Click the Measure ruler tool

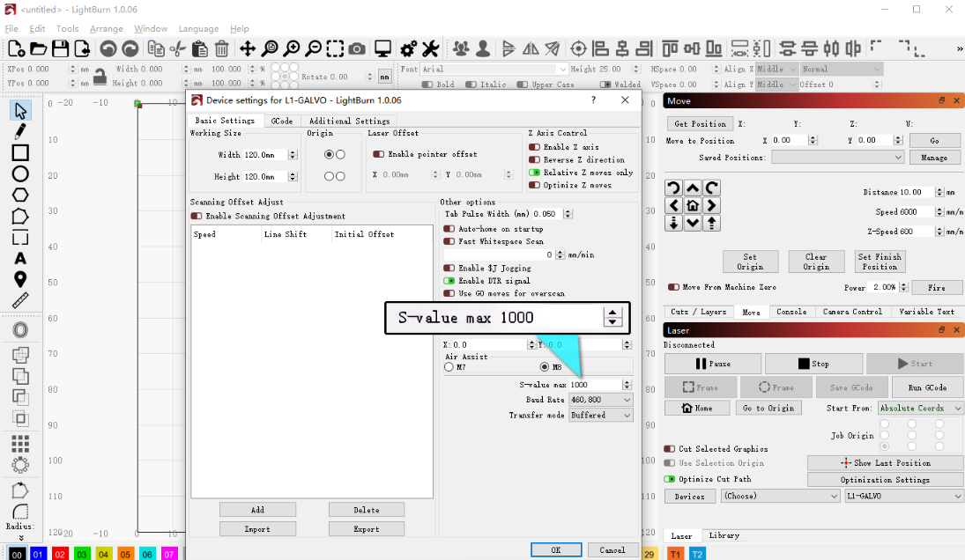click(x=20, y=300)
